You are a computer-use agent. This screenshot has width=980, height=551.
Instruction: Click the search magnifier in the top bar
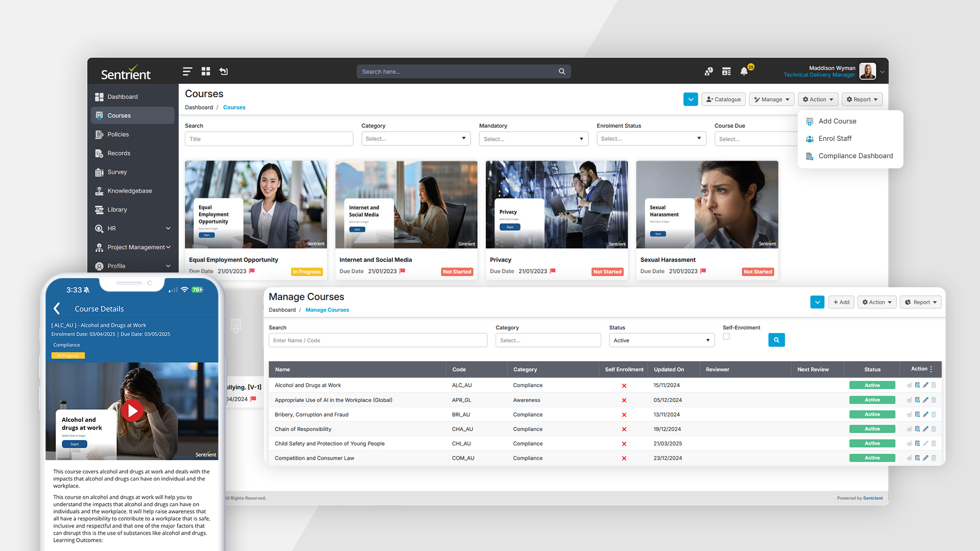click(561, 71)
